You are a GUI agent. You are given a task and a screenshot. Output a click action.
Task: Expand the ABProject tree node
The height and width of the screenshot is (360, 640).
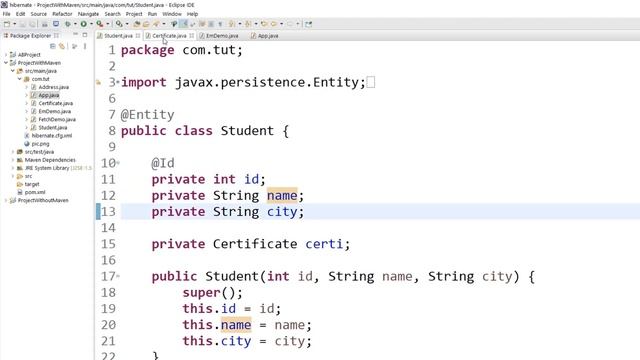[6, 54]
